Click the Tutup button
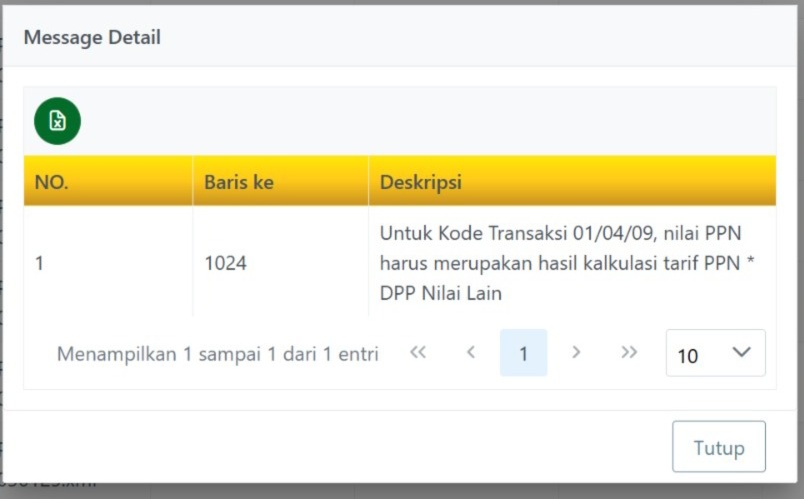The width and height of the screenshot is (804, 499). (x=719, y=447)
